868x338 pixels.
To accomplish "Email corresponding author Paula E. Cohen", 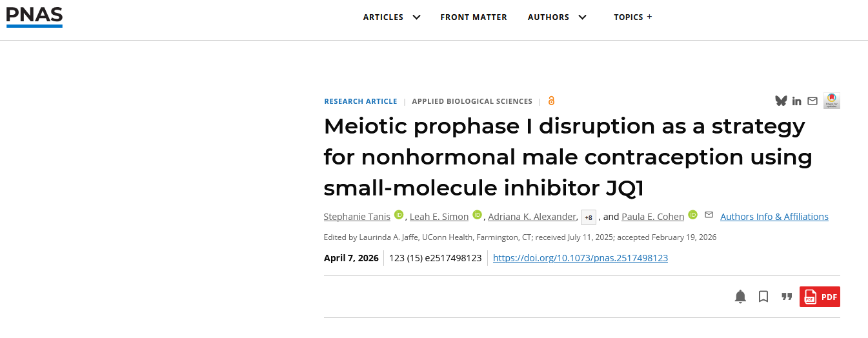I will pos(709,215).
